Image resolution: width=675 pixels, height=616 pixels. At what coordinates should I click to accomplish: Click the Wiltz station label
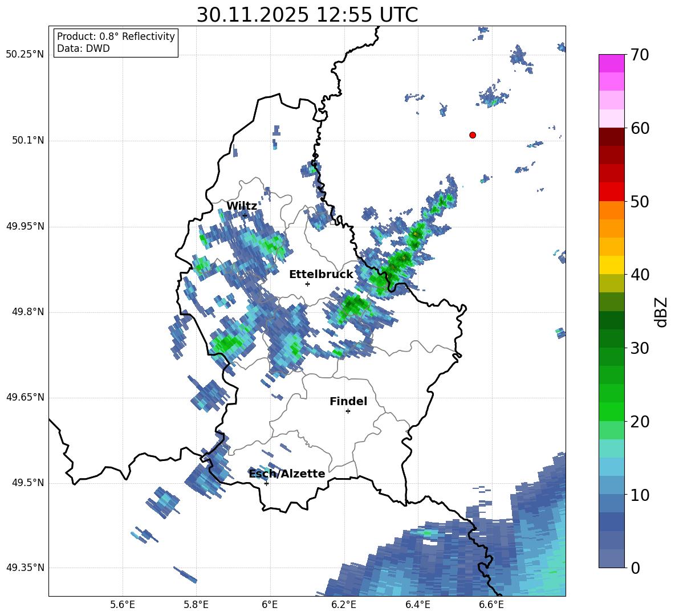coord(242,206)
